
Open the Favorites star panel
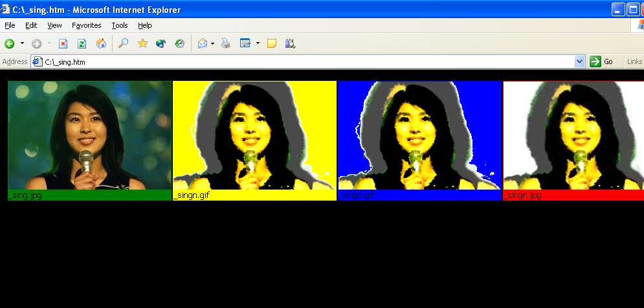click(x=142, y=44)
